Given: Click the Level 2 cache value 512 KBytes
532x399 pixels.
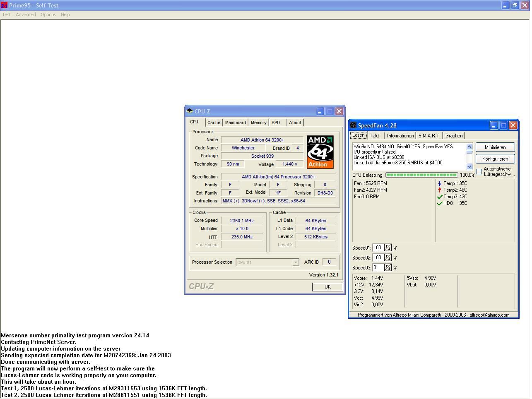Looking at the screenshot, I should coord(316,237).
